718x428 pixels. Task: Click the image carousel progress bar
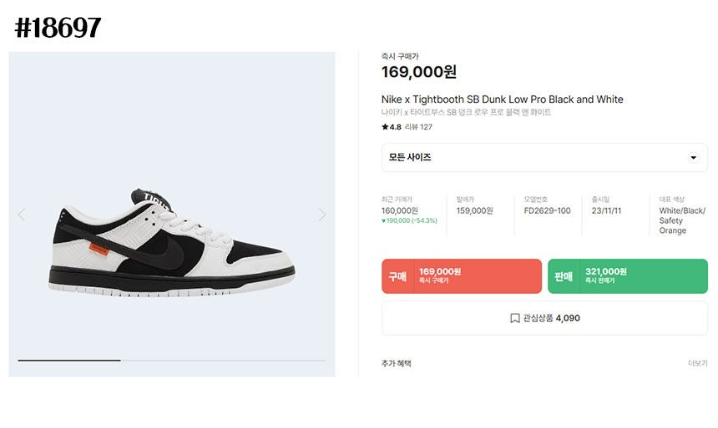pos(172,360)
